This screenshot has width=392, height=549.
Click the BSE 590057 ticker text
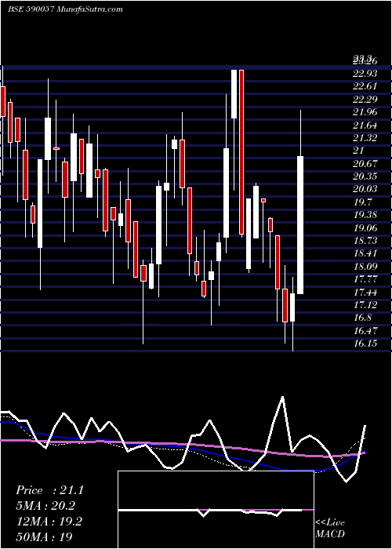pyautogui.click(x=31, y=9)
